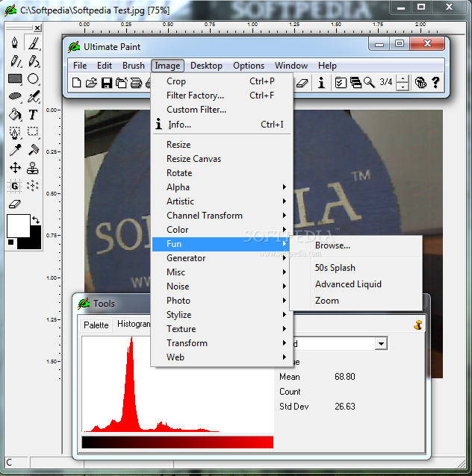Viewport: 472px width, 476px height.
Task: Open Filter Factory... menu entry
Action: (222, 95)
